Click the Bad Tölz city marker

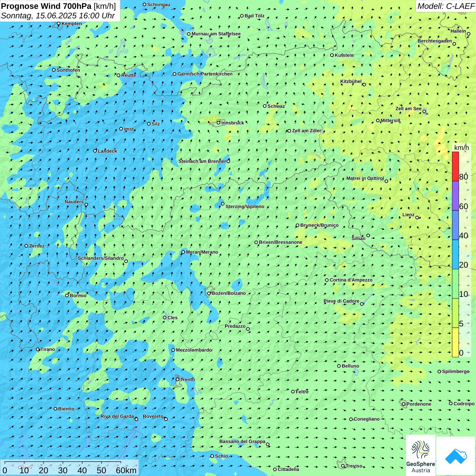click(x=242, y=16)
